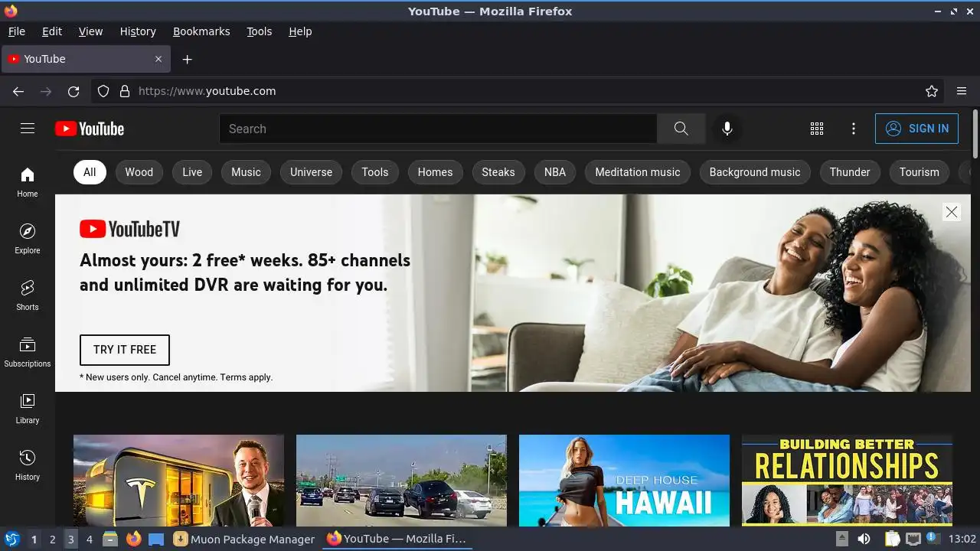
Task: Launch Firefox from the taskbar
Action: pyautogui.click(x=134, y=539)
